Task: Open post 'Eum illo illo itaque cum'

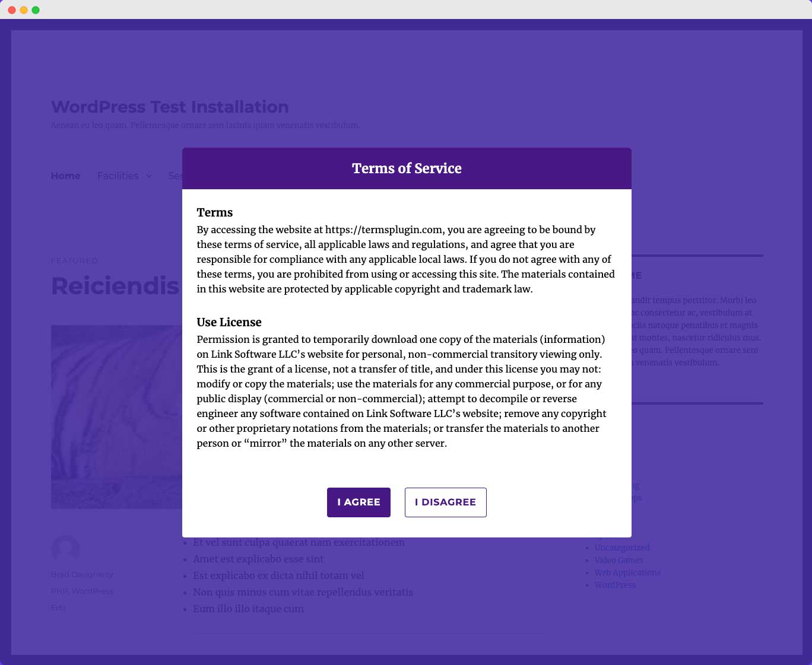Action: point(248,609)
